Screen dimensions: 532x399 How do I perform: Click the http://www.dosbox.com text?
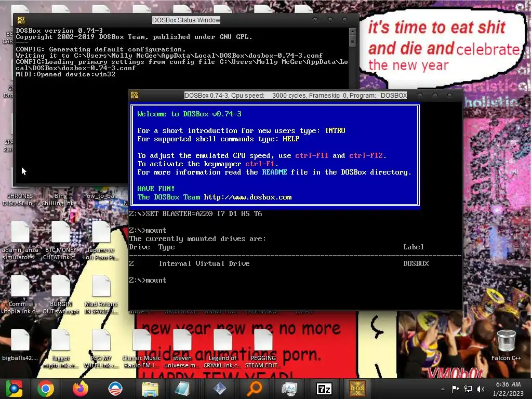[248, 197]
